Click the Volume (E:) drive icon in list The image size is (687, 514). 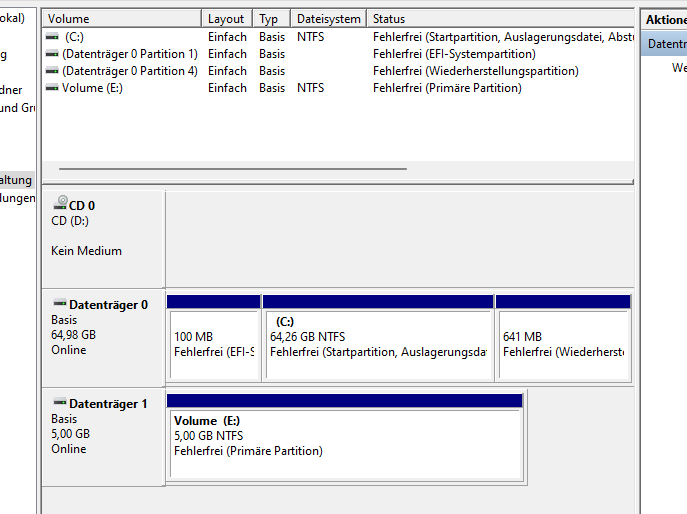[x=52, y=88]
